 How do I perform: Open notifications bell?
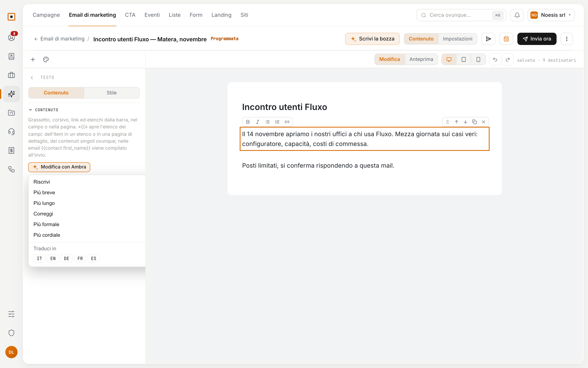click(517, 15)
